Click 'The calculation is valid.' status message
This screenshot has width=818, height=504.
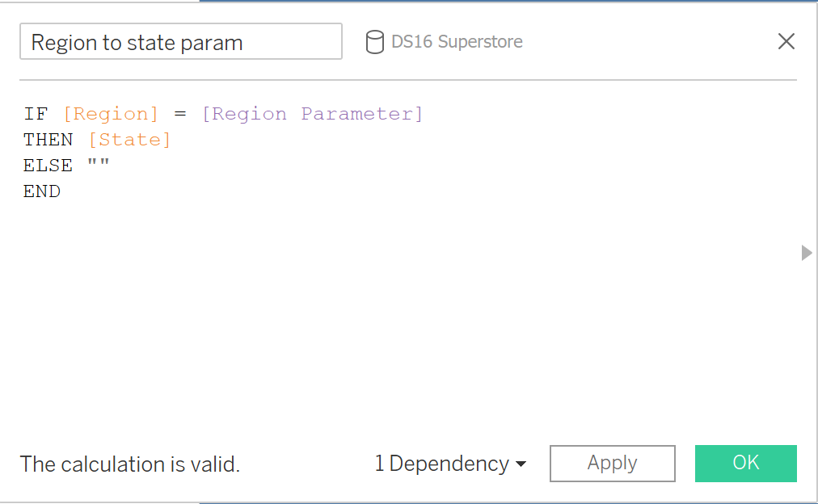[130, 464]
